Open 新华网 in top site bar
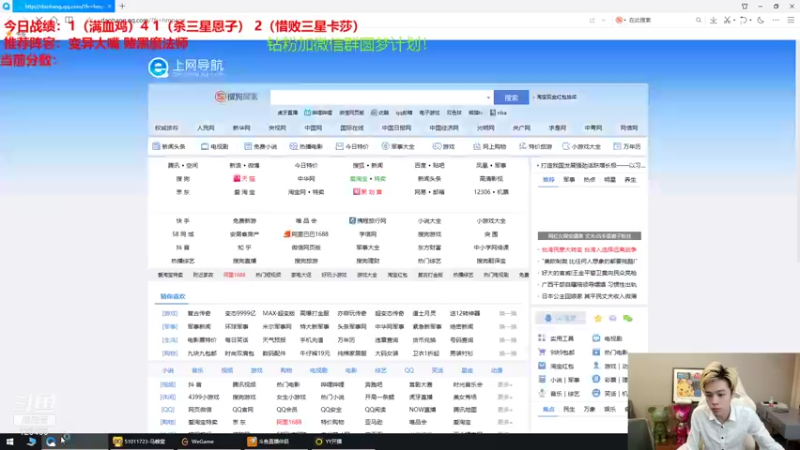Screen dimensions: 800x450 (x=241, y=128)
